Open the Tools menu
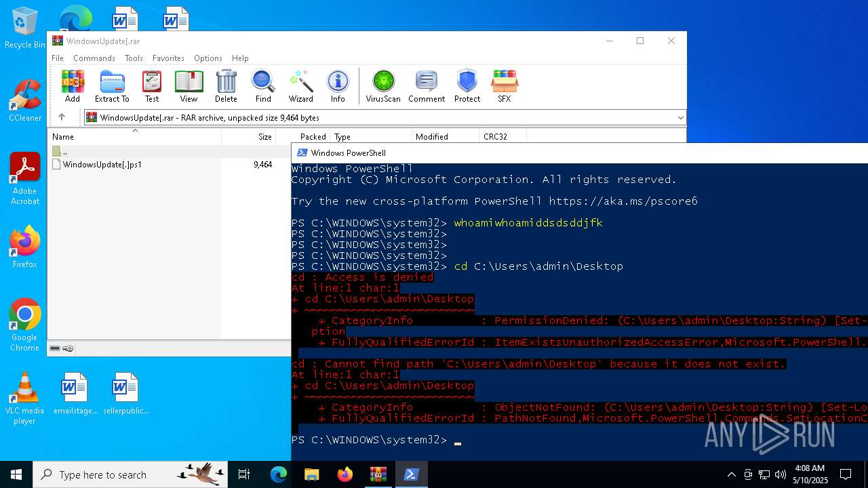 [x=134, y=58]
